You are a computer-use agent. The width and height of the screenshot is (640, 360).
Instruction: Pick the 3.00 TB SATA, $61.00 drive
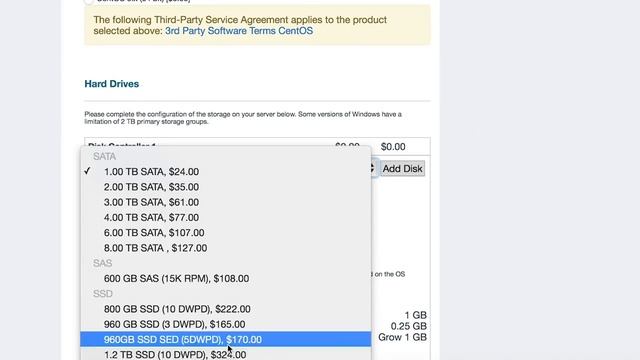click(225, 202)
